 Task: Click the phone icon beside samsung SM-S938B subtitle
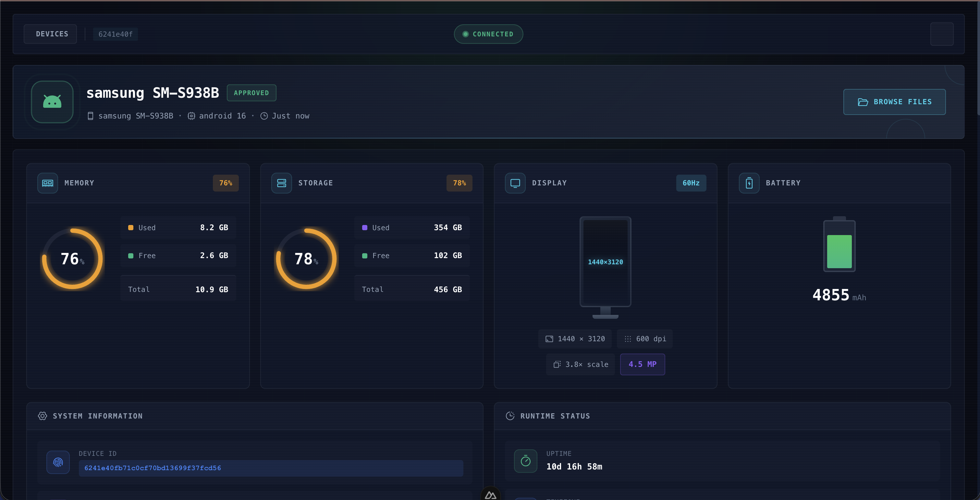pos(91,116)
